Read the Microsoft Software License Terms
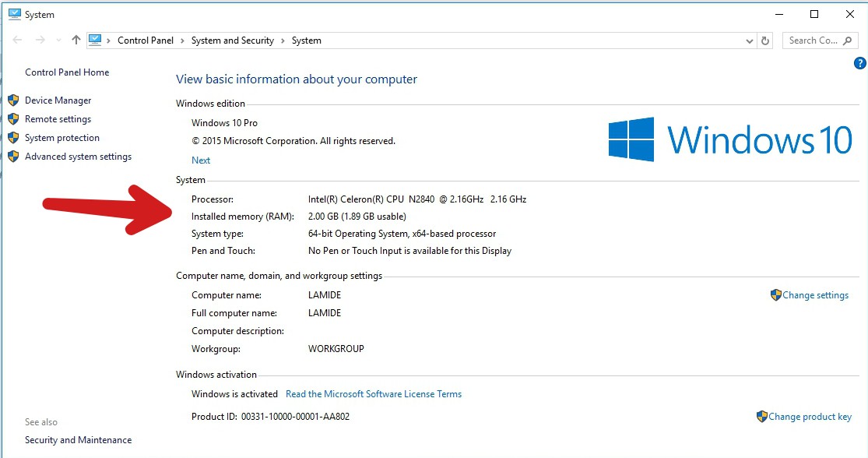Viewport: 868px width, 458px height. click(374, 394)
